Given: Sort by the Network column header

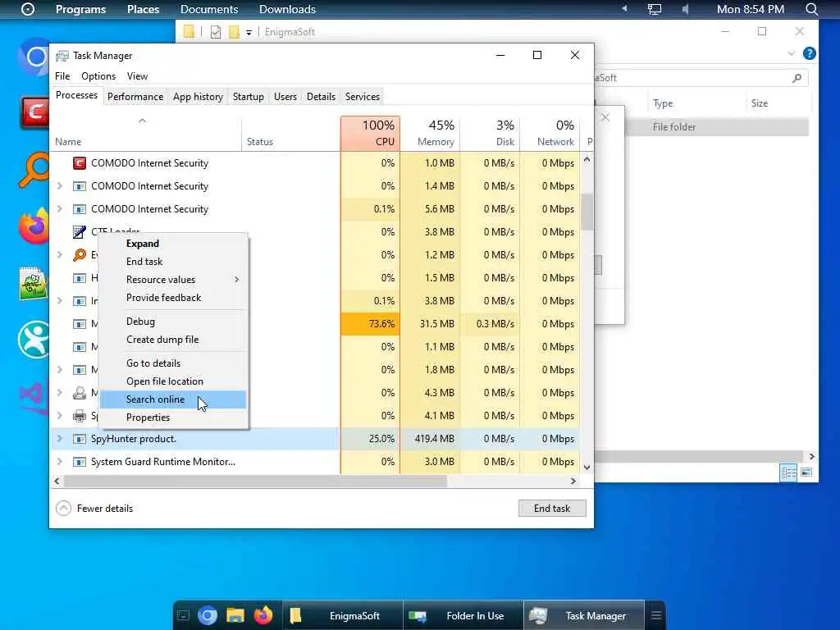Looking at the screenshot, I should point(550,134).
